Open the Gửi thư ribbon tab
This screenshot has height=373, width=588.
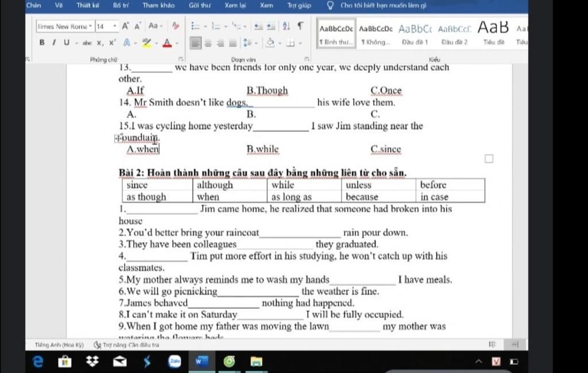(199, 5)
